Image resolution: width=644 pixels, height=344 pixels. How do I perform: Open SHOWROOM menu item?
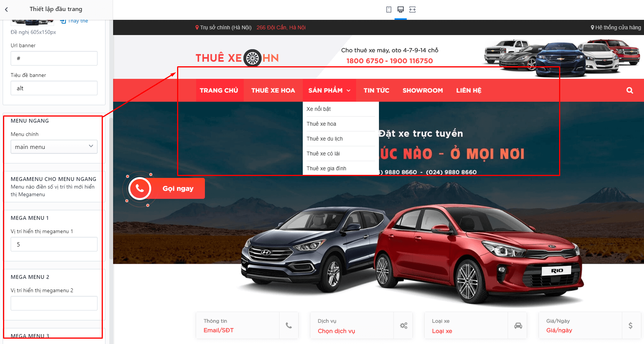pyautogui.click(x=423, y=90)
